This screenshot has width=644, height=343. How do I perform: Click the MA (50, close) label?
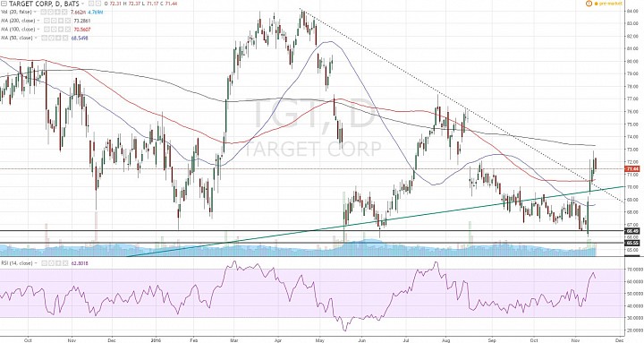(16, 38)
